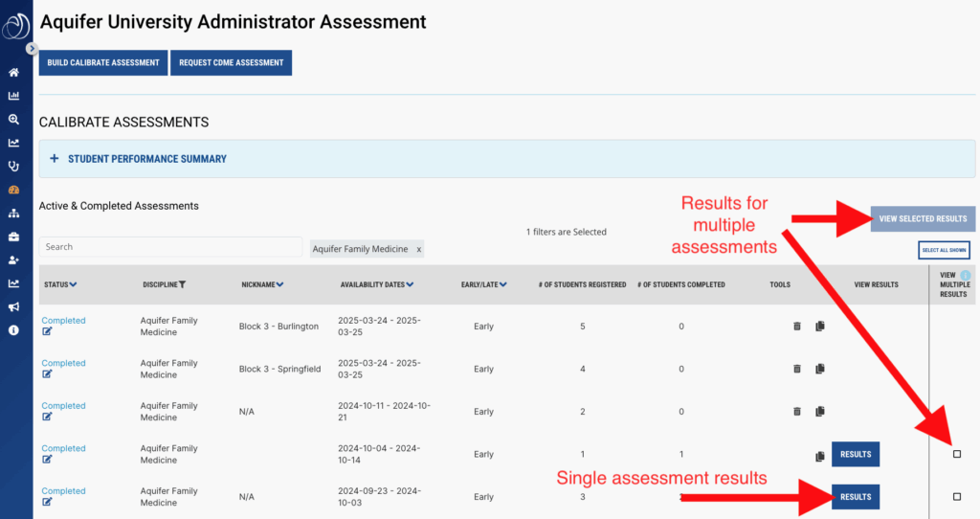Copy the 2024-10-04 assessment
Viewport: 980px width, 519px height.
pyautogui.click(x=820, y=457)
